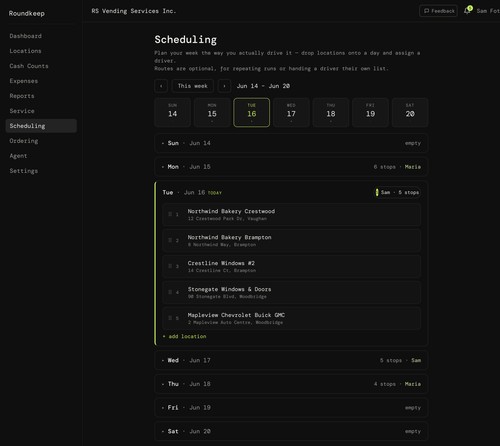500x446 pixels.
Task: Click drag handle of Northwind Bakery Brampton
Action: [x=170, y=240]
